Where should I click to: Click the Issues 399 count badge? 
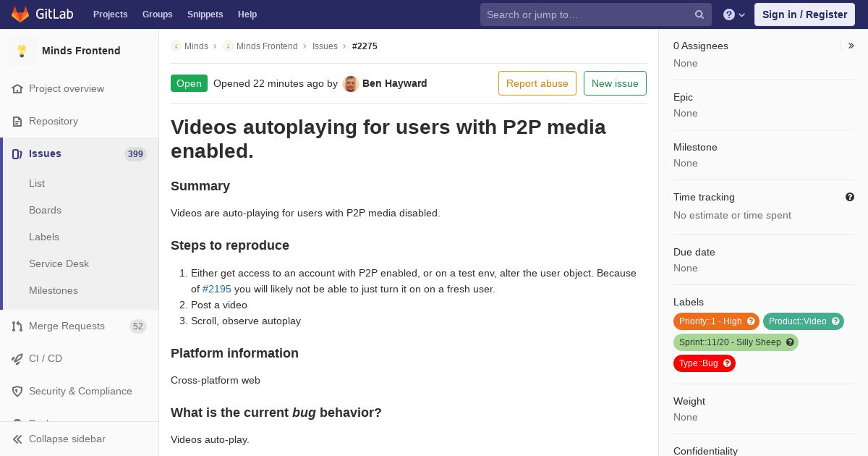135,154
